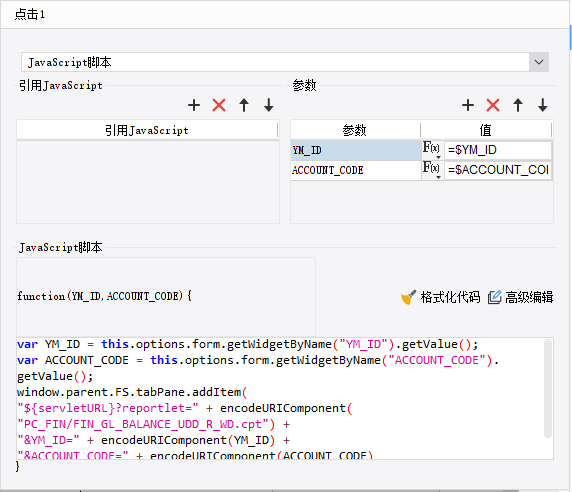
Task: Edit the =$YM_ID value field
Action: pos(498,150)
